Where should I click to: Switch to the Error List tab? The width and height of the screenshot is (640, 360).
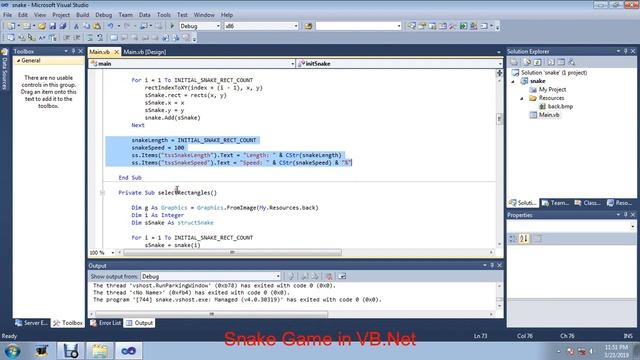[x=106, y=323]
